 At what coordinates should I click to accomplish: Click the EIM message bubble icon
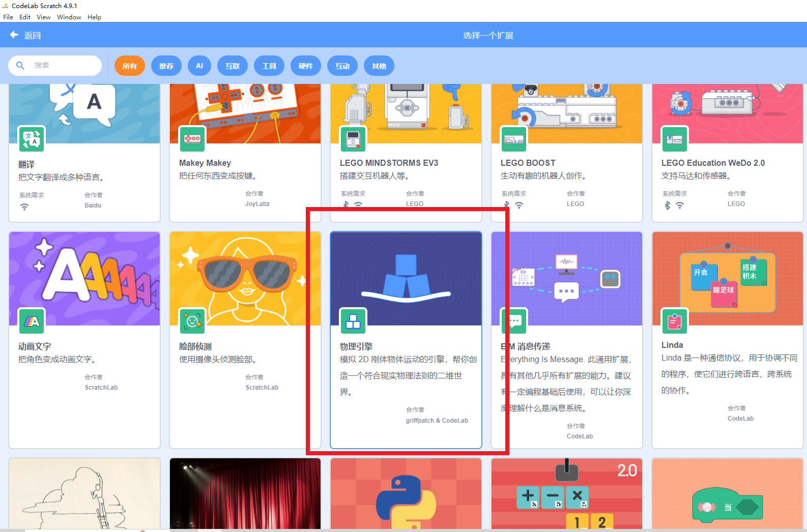pyautogui.click(x=514, y=321)
